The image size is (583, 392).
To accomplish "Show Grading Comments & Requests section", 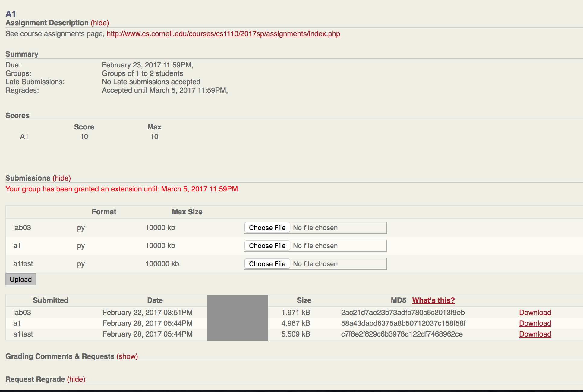I will pos(127,356).
